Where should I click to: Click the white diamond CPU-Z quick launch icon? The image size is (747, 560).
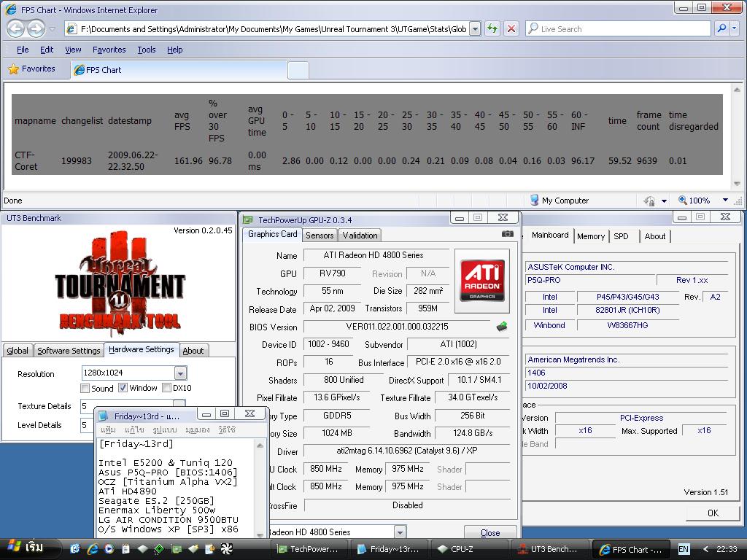(142, 549)
